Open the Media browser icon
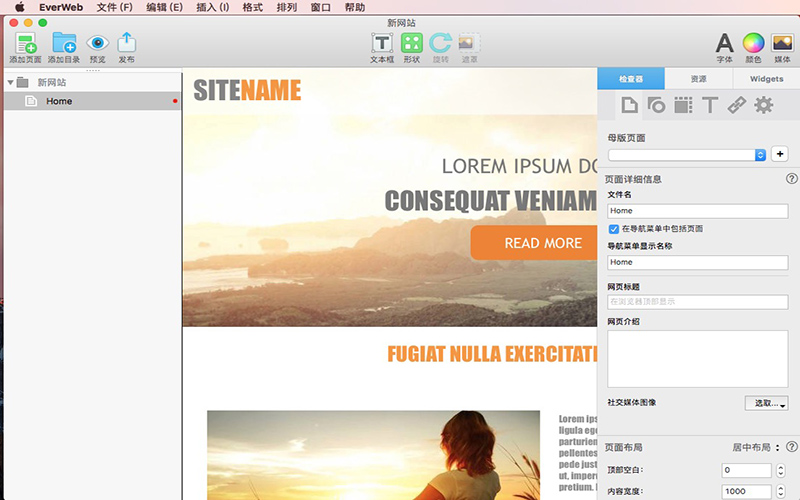 coord(782,43)
